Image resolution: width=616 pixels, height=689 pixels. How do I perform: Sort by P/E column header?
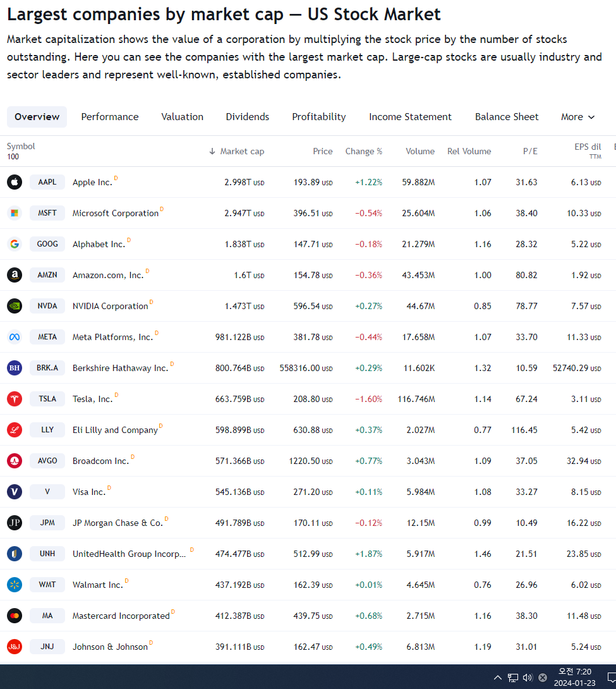click(530, 151)
